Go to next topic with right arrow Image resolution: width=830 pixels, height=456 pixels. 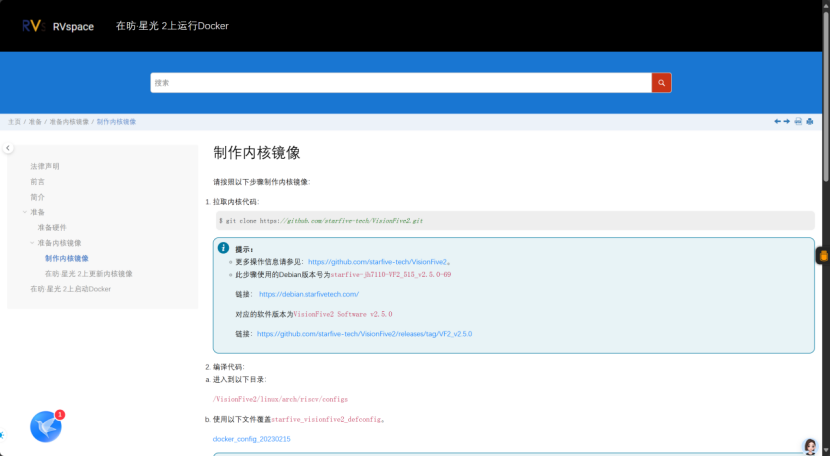pos(787,121)
